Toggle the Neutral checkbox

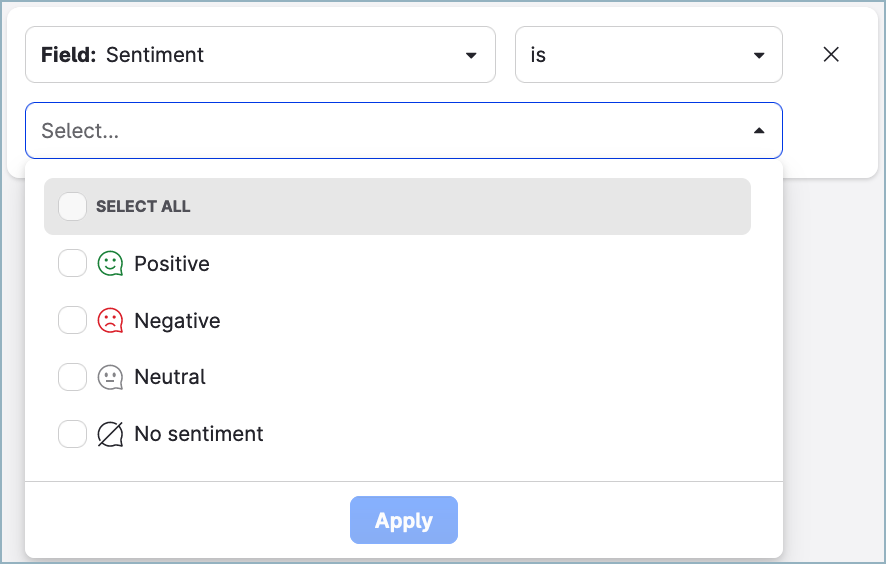coord(72,377)
